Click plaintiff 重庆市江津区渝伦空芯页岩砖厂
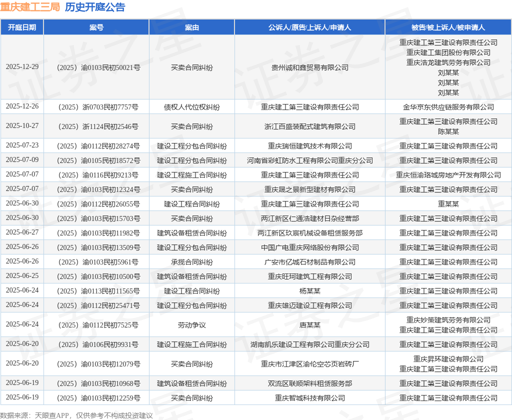 [x=309, y=364]
